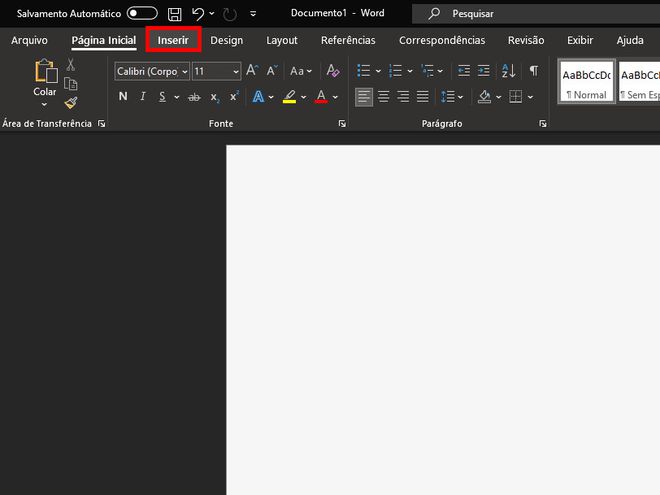Toggle italic formatting
Screen dimensions: 660x495
pyautogui.click(x=143, y=96)
